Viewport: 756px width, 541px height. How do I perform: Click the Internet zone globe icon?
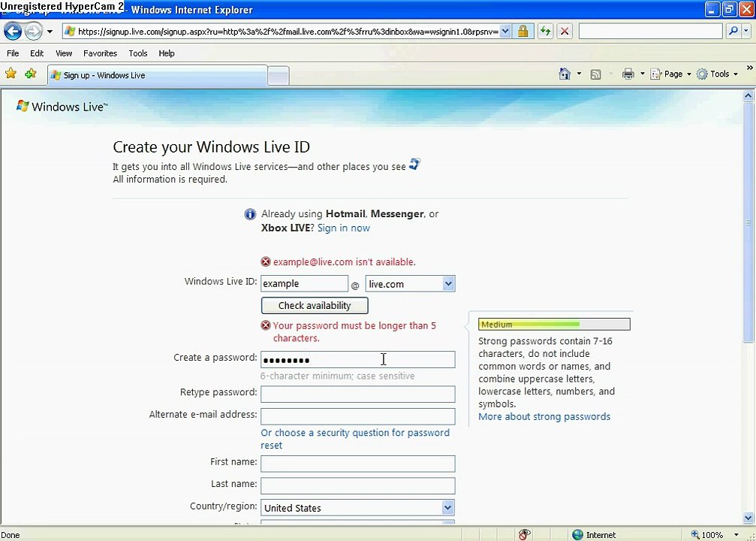click(x=577, y=535)
